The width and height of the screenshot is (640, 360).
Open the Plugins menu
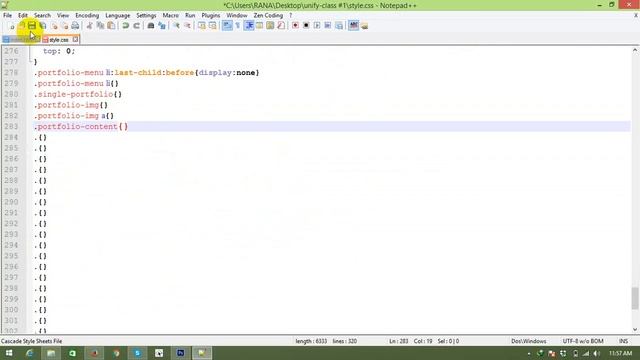point(211,16)
